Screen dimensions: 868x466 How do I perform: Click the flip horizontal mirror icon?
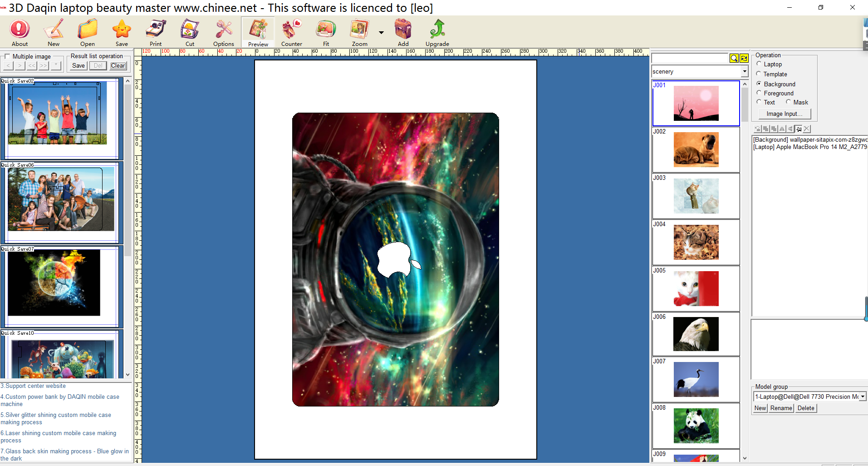pos(782,129)
